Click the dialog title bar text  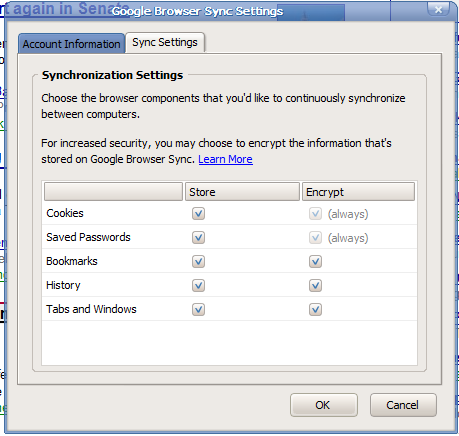tap(197, 11)
